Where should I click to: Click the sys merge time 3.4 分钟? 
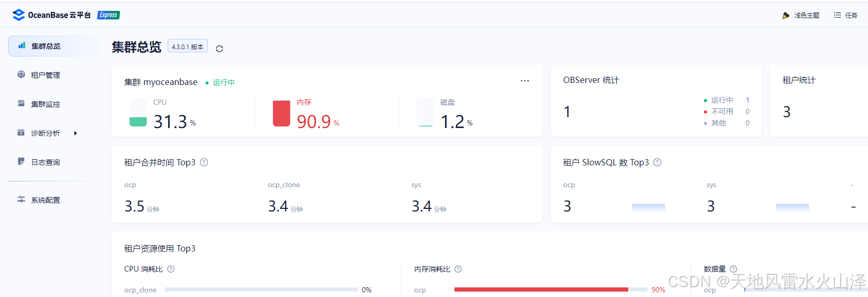tap(429, 206)
